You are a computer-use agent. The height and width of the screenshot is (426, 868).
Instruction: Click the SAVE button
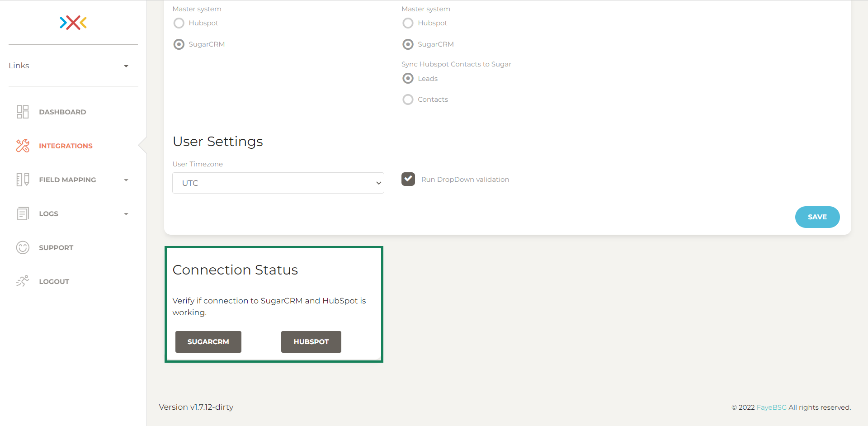817,217
